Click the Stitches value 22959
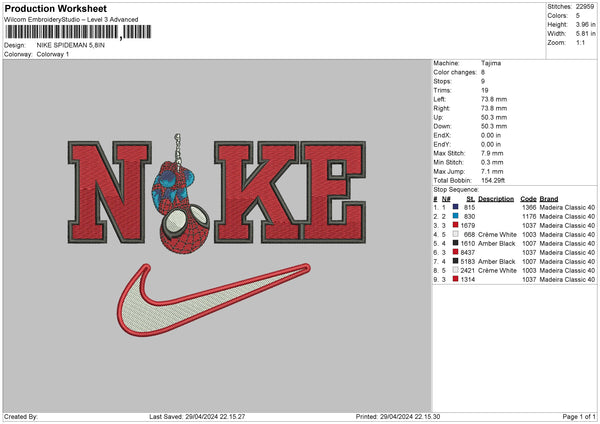Viewport: 600px width, 424px height. pos(585,7)
